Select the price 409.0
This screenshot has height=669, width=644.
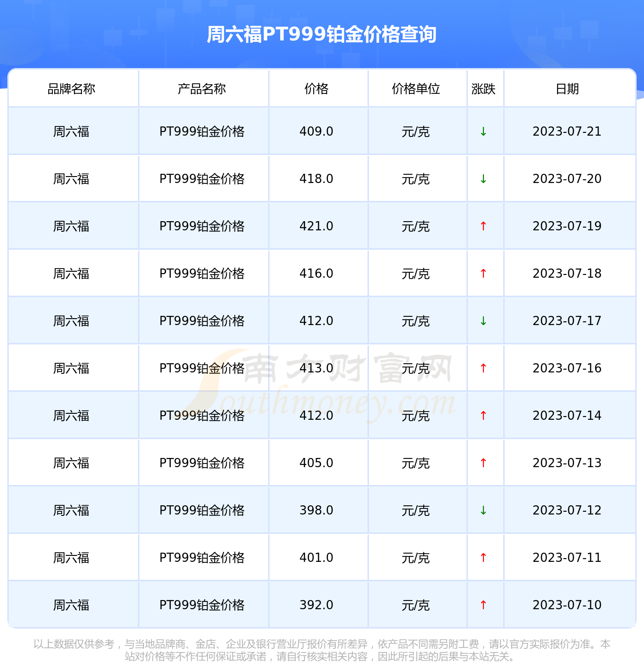[x=316, y=132]
